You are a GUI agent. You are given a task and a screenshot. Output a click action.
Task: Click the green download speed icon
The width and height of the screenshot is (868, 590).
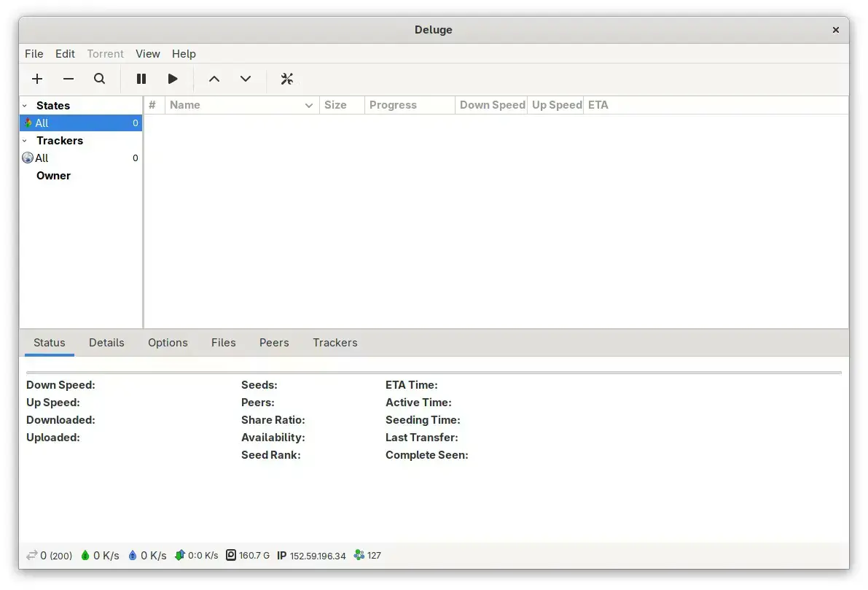click(x=85, y=555)
